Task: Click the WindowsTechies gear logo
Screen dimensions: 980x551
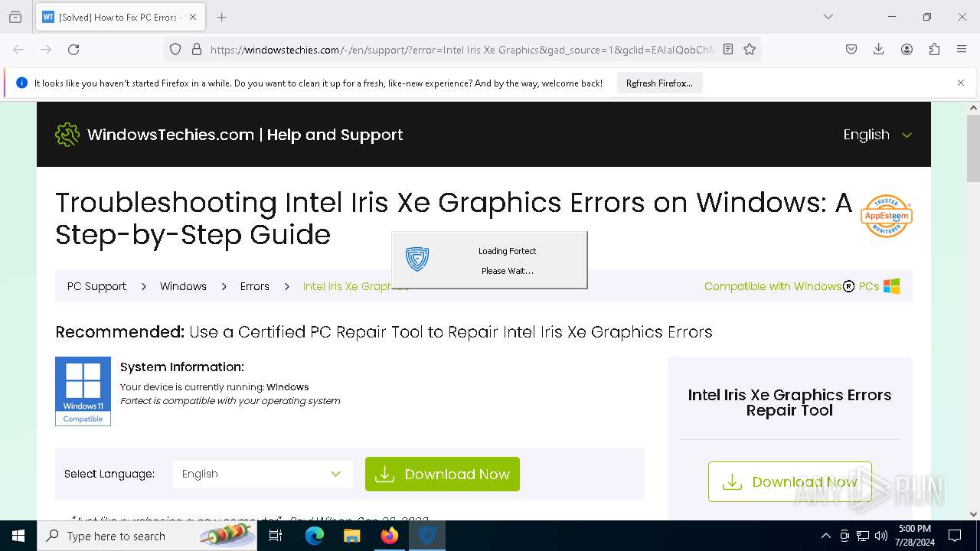Action: click(67, 135)
